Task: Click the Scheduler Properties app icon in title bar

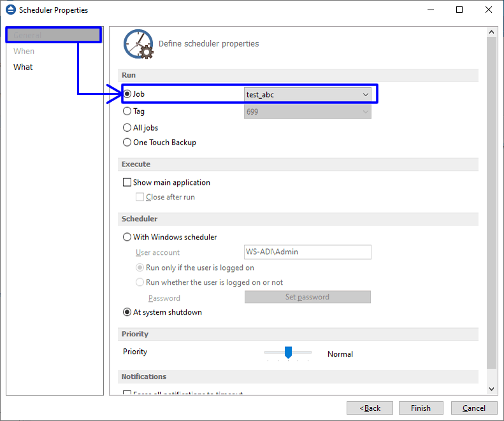Action: point(10,10)
